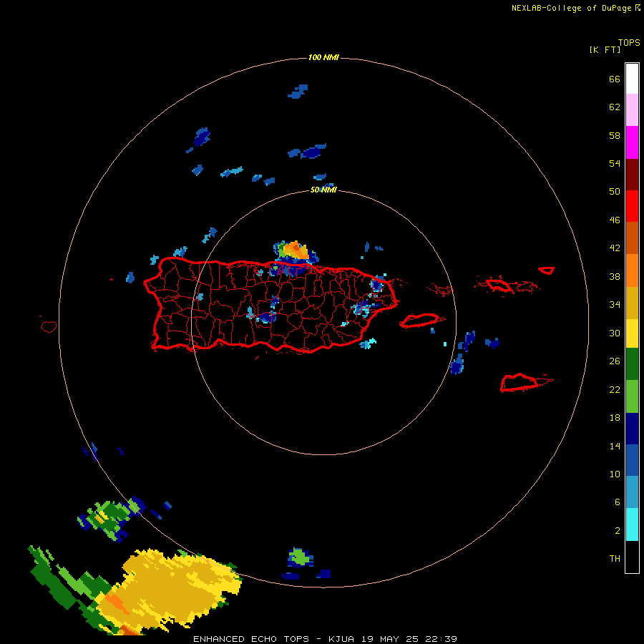Viewport: 644px width, 644px height.
Task: Click the '2' legend value
Action: pos(618,530)
